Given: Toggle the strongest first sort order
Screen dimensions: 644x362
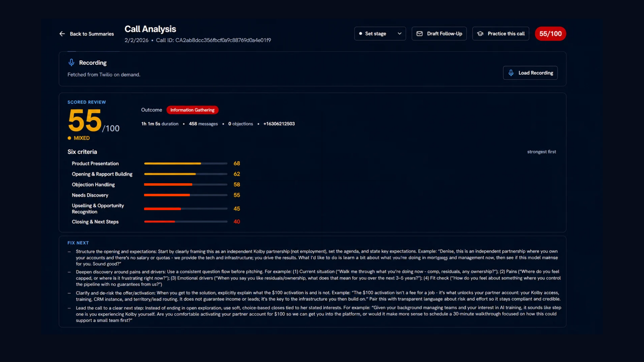Looking at the screenshot, I should [541, 152].
